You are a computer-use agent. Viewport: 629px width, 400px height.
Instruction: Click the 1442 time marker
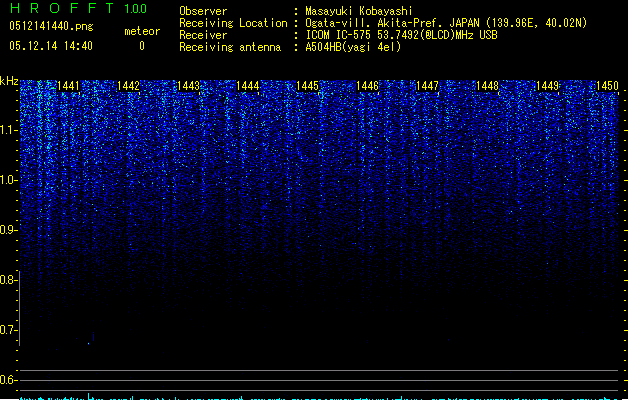click(128, 86)
